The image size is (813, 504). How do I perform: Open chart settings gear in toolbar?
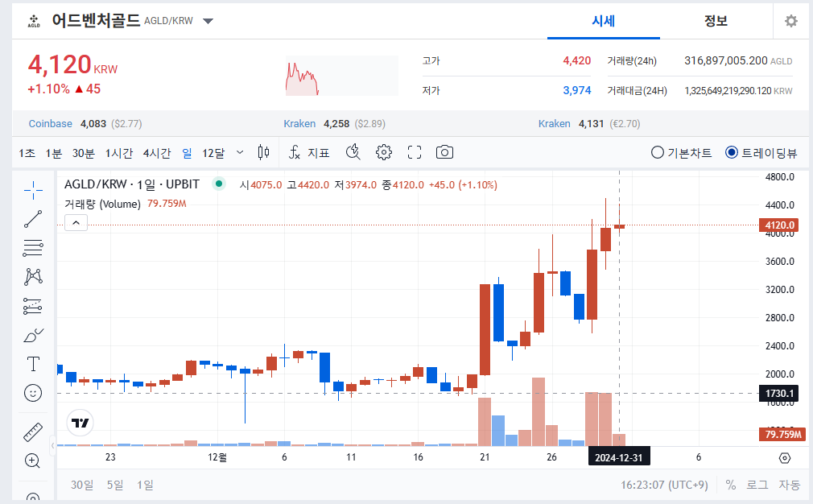pos(384,152)
